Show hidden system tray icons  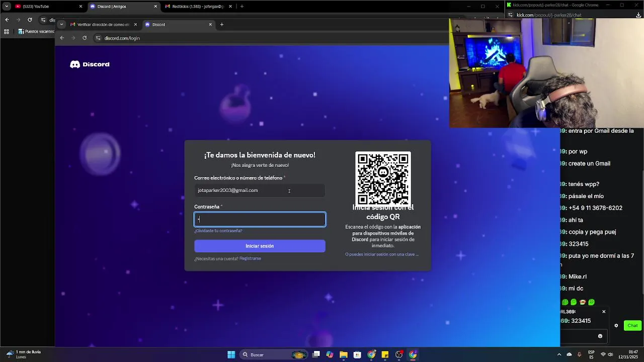click(x=560, y=354)
